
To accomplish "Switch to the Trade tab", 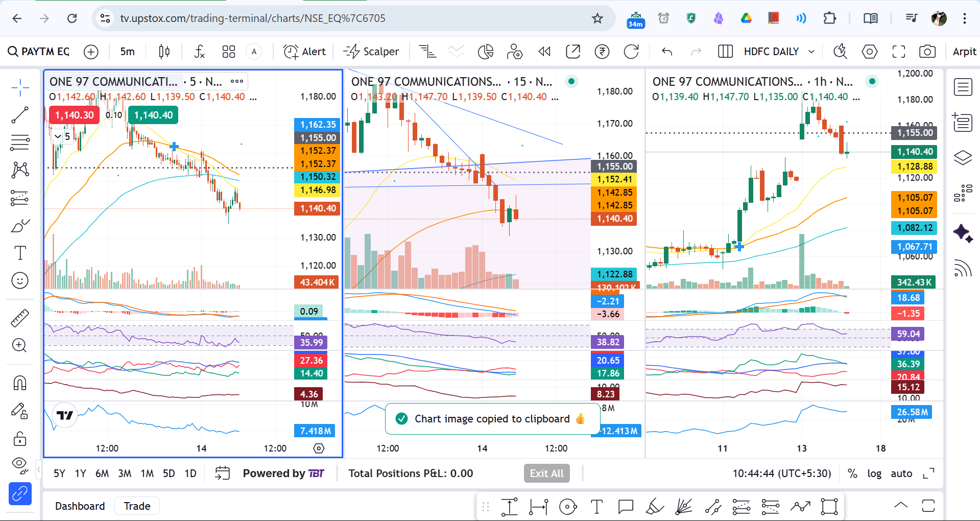I will (x=137, y=506).
